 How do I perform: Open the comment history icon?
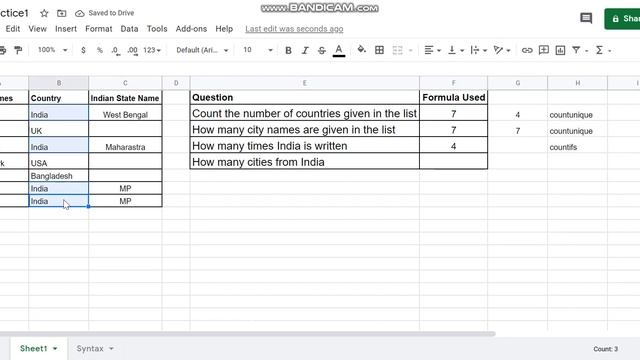(586, 18)
